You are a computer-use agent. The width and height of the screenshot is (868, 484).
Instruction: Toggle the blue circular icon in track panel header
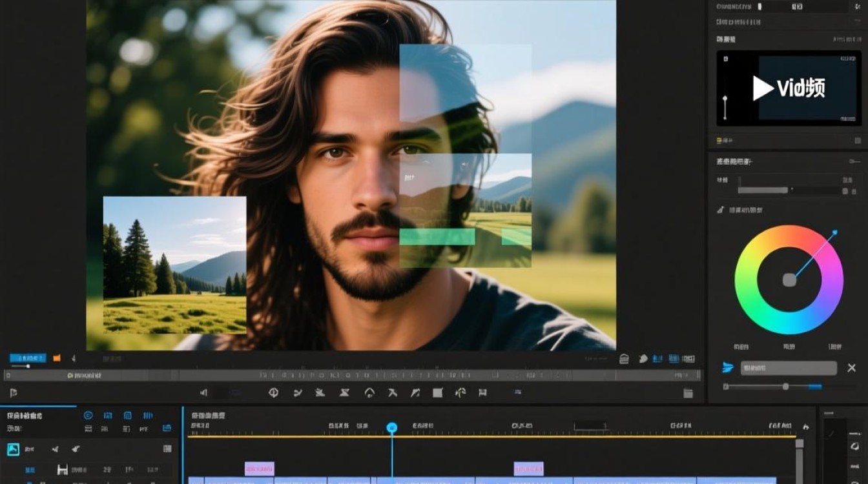pos(88,416)
